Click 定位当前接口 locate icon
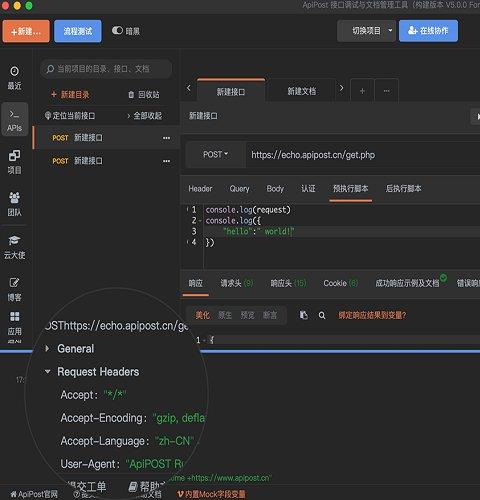The image size is (480, 500). coord(48,116)
